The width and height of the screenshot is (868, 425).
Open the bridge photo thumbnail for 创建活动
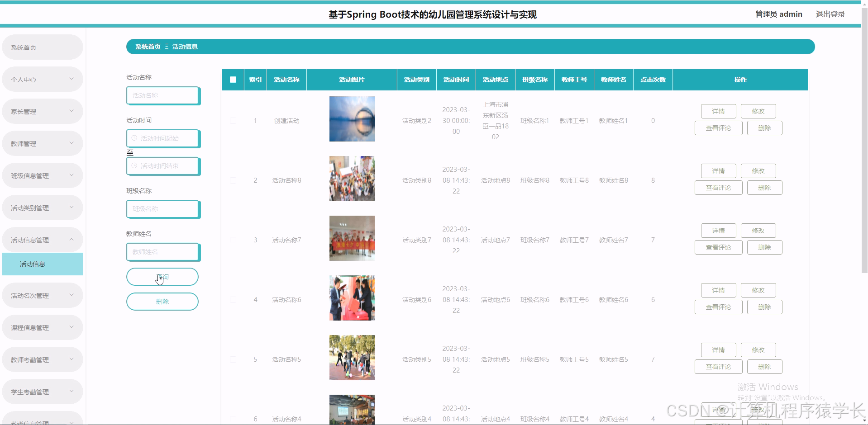click(x=352, y=119)
